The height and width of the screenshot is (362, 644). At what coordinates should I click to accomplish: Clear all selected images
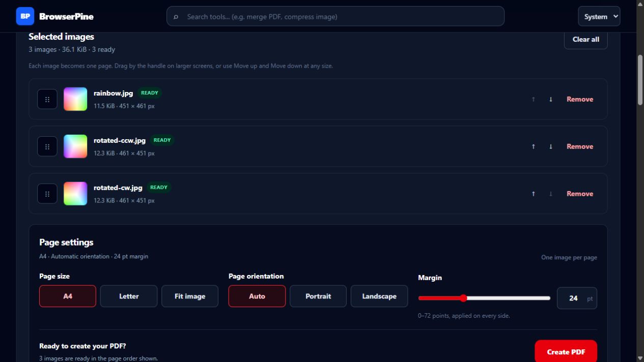tap(586, 40)
